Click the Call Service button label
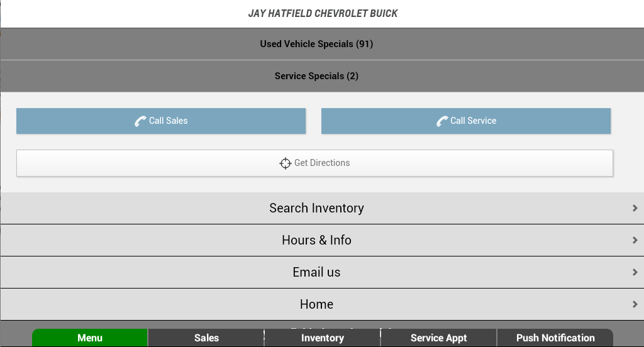The width and height of the screenshot is (644, 347). tap(473, 121)
